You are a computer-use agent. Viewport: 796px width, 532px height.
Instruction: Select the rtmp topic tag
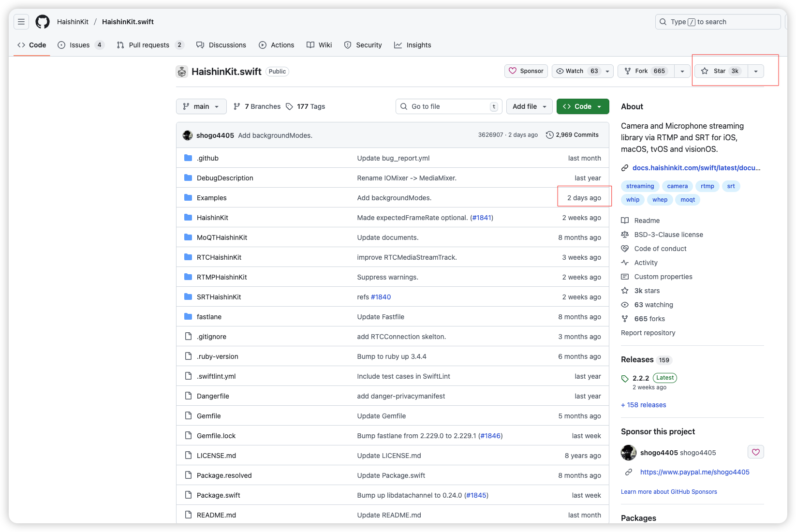pos(708,186)
